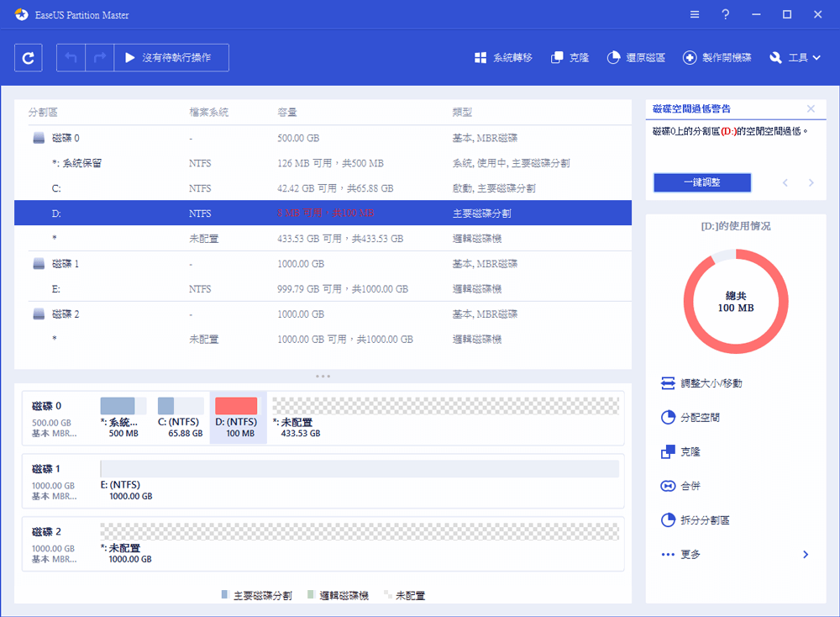Select 拆分分割區 split partition action
This screenshot has width=840, height=617.
pyautogui.click(x=695, y=520)
